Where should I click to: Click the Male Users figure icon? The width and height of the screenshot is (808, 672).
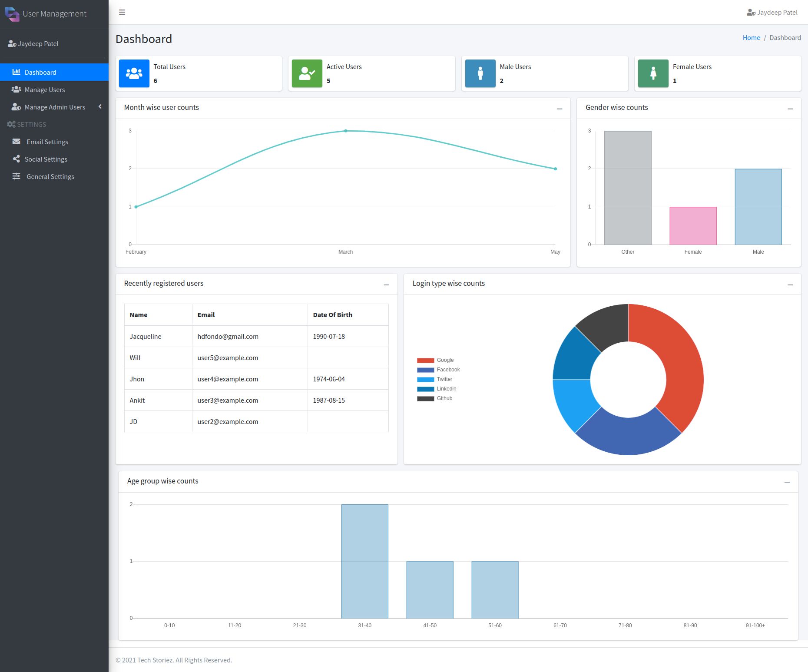480,73
